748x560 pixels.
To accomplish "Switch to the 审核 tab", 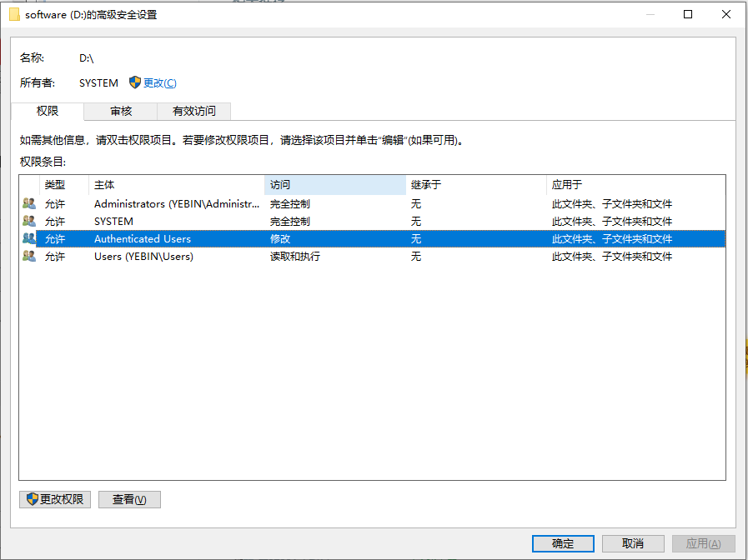I will [x=121, y=112].
